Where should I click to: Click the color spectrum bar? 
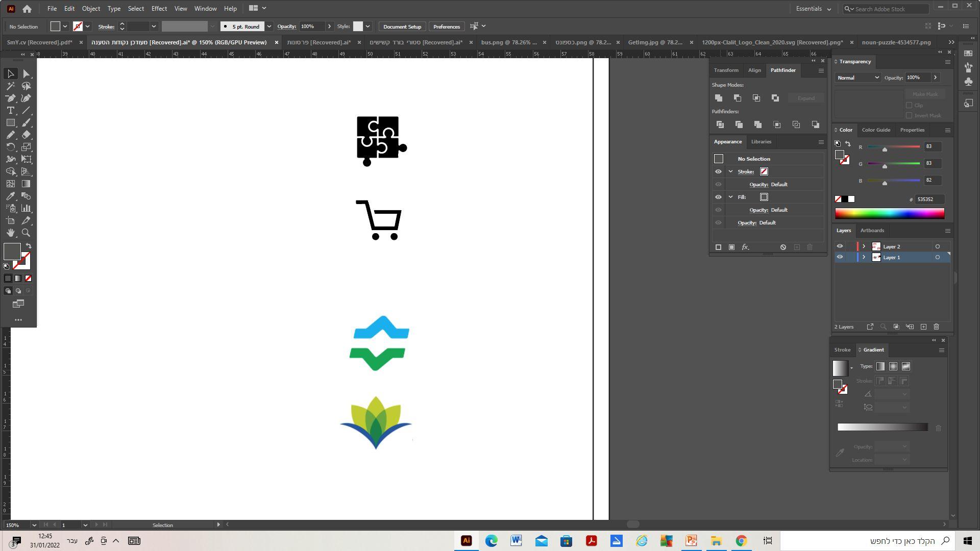[889, 214]
